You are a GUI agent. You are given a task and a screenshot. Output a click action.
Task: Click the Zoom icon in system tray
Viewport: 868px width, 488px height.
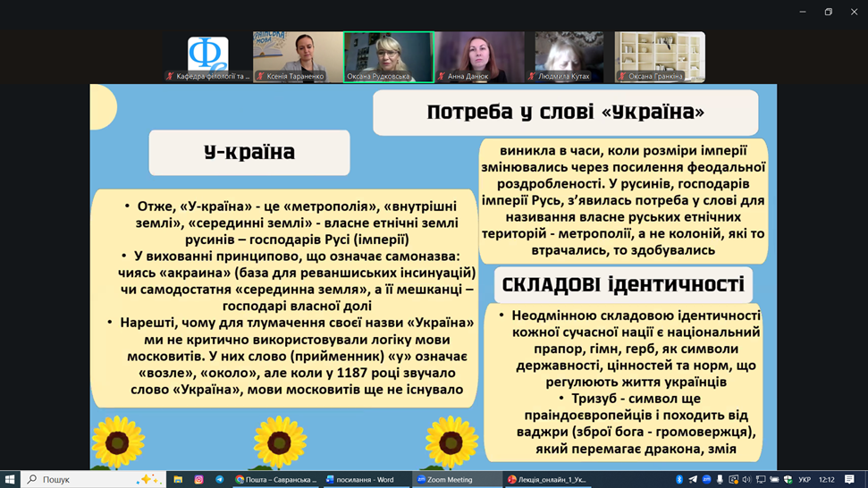[x=706, y=480]
